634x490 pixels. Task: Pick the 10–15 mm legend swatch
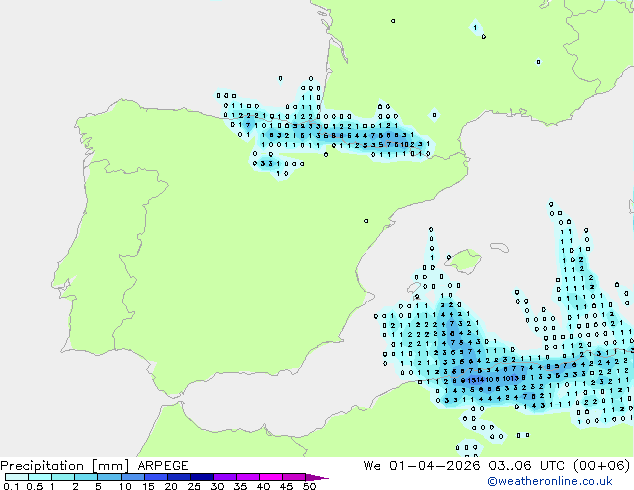pos(132,477)
